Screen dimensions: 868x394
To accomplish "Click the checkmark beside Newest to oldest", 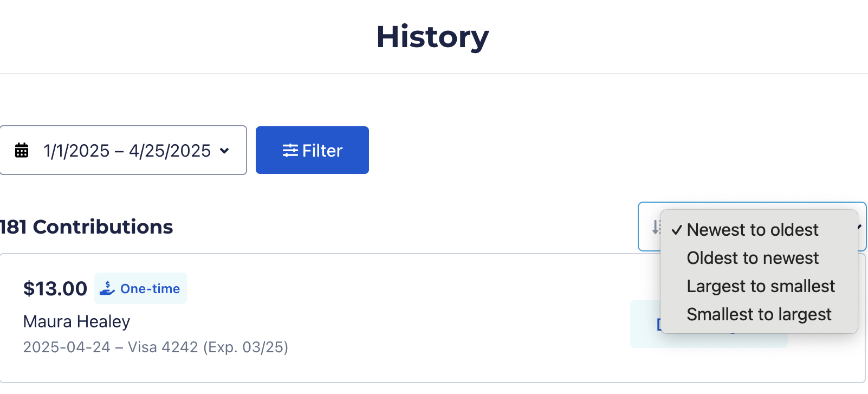I will 677,230.
